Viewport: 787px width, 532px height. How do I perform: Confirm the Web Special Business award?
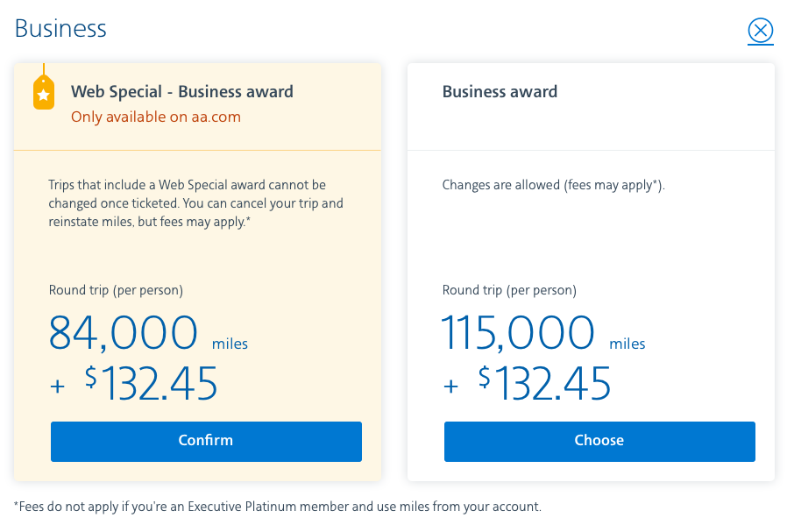tap(206, 441)
